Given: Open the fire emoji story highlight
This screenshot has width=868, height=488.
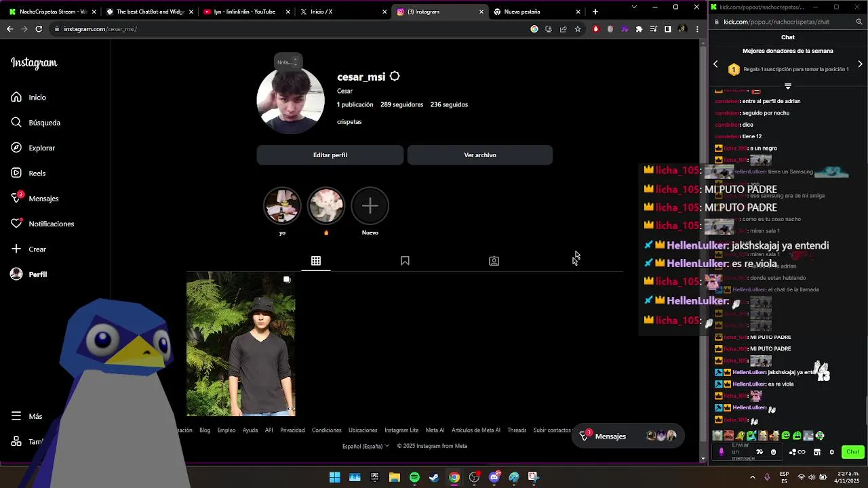Looking at the screenshot, I should click(x=326, y=206).
